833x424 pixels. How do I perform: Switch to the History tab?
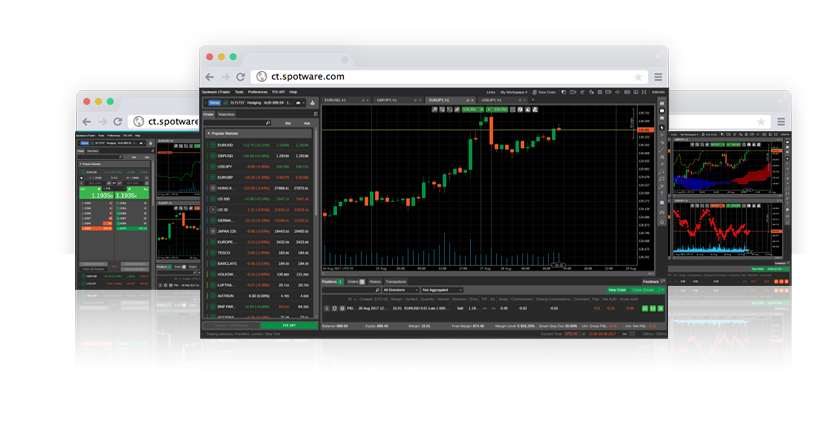coord(375,282)
